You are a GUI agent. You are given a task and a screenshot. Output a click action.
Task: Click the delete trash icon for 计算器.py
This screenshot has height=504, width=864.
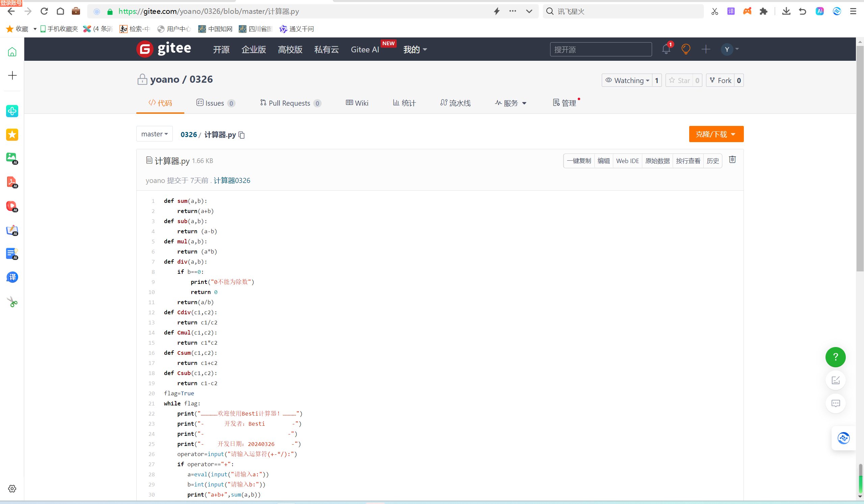pyautogui.click(x=732, y=160)
